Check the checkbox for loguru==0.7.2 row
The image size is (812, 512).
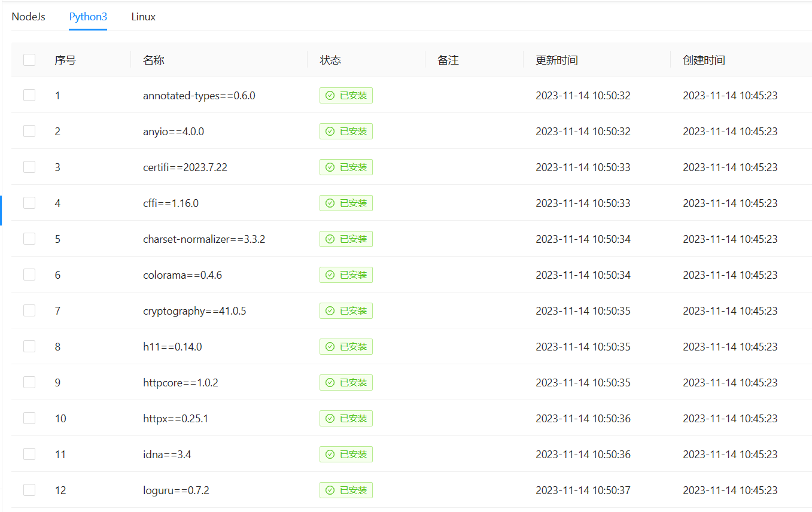(29, 490)
